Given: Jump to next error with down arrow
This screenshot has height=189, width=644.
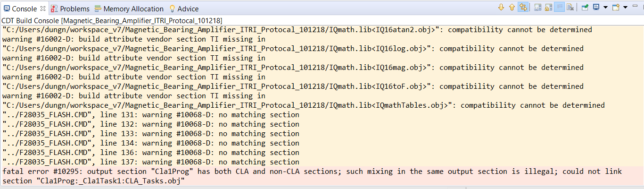Looking at the screenshot, I should pos(501,7).
